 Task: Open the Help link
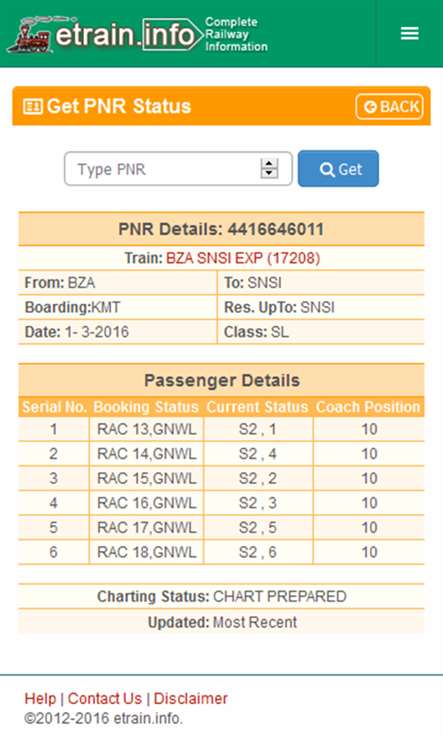pyautogui.click(x=40, y=698)
